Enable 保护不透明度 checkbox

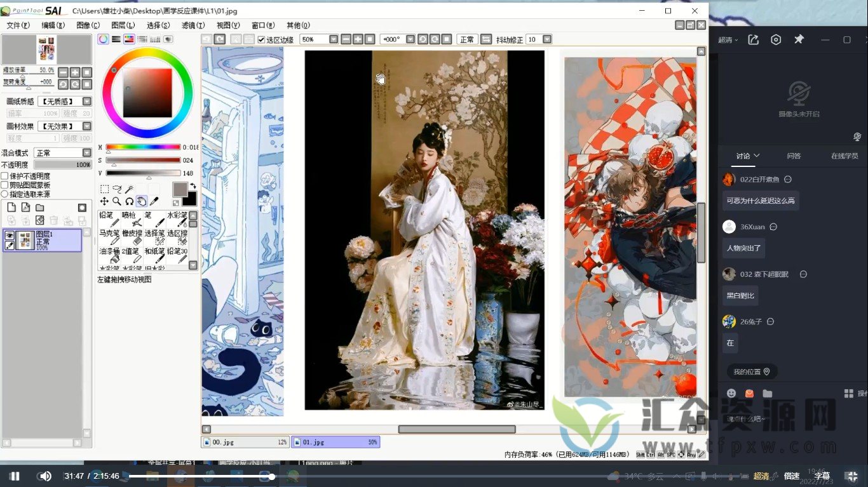tap(5, 176)
